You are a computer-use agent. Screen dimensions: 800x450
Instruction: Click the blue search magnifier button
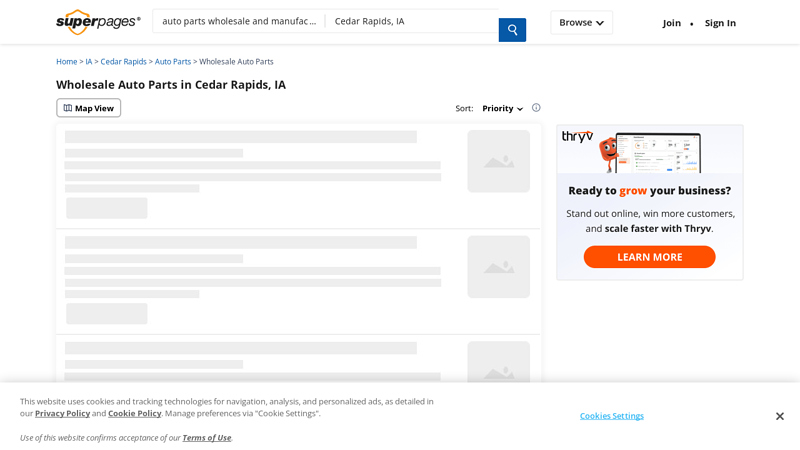coord(512,30)
